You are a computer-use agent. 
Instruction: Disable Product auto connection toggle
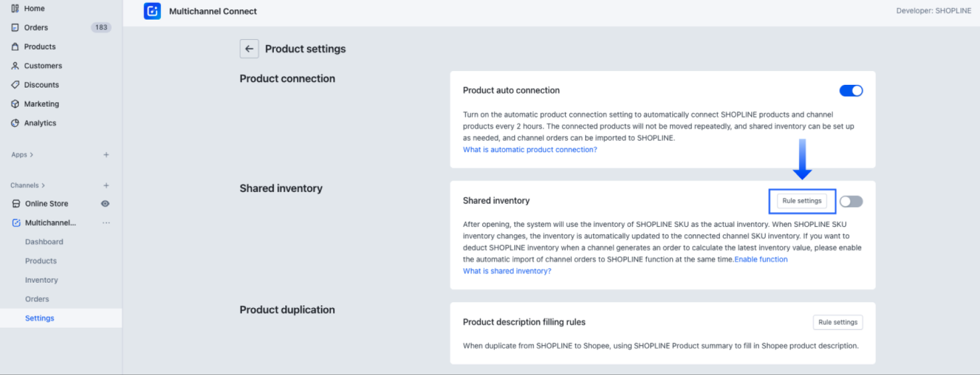(851, 91)
